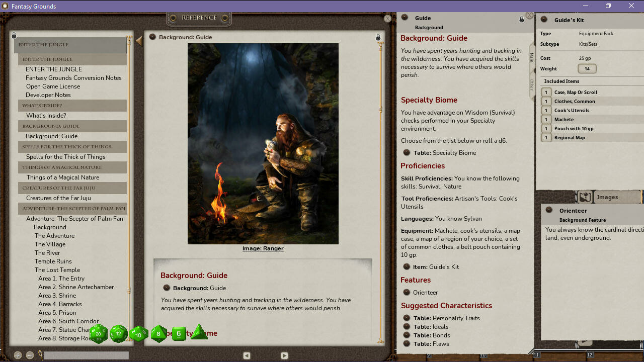
Task: Roll the green d20 die
Action: (98, 333)
